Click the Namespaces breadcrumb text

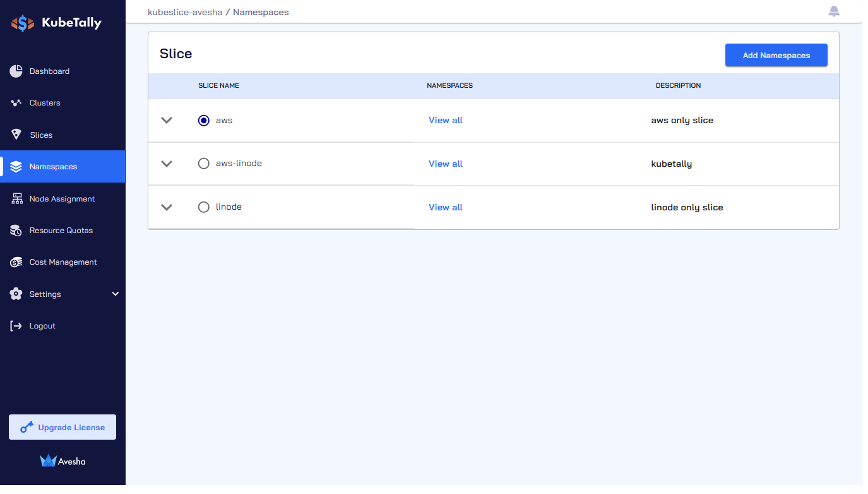point(261,12)
